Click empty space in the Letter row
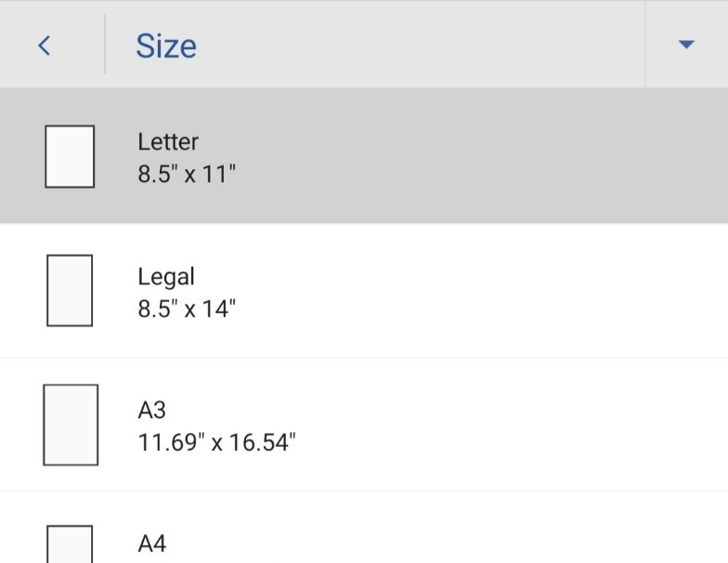Viewport: 728px width, 563px height. pyautogui.click(x=483, y=156)
